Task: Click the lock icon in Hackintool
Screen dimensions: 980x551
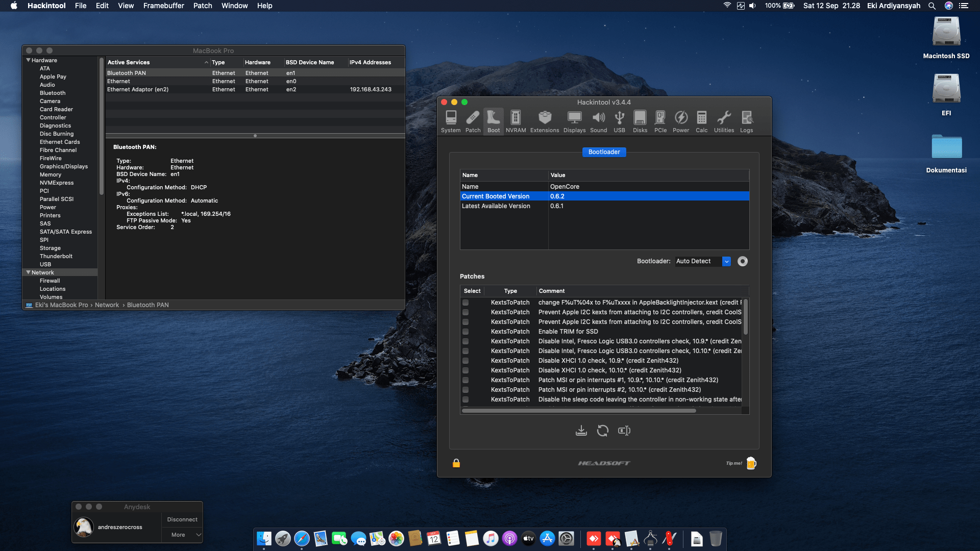Action: tap(456, 463)
